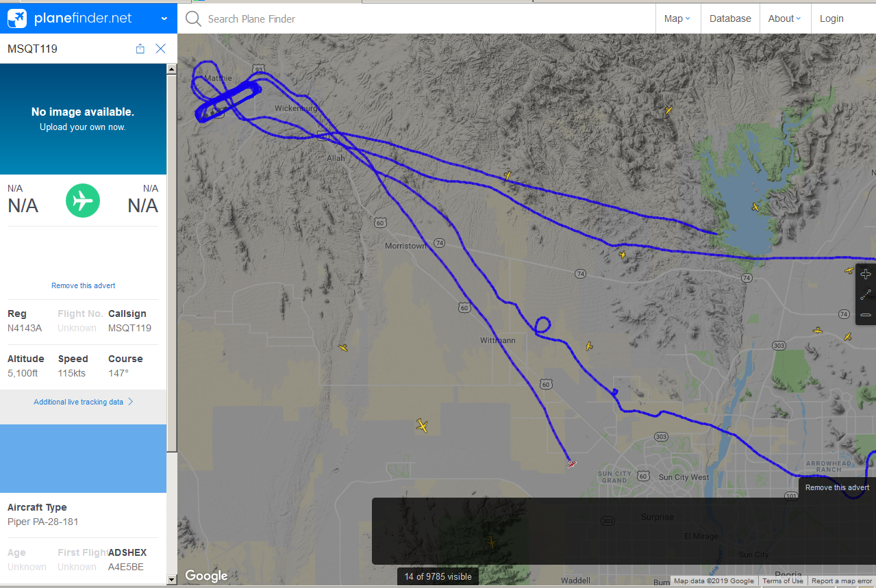Open Additional live tracking data
876x588 pixels.
(x=84, y=402)
